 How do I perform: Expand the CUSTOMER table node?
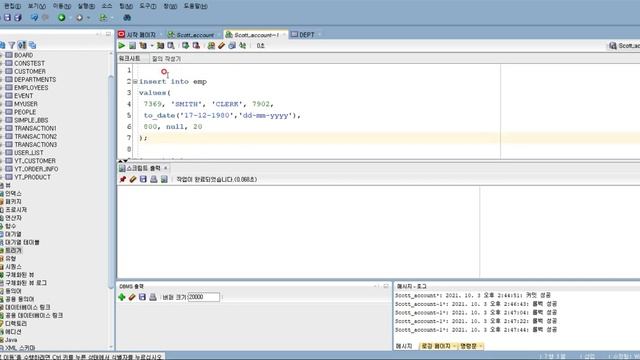click(1, 71)
